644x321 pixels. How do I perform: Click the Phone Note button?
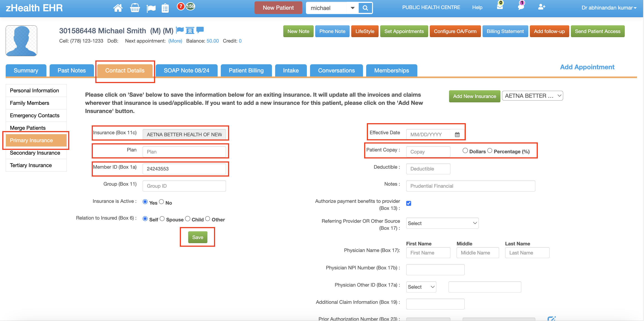332,31
